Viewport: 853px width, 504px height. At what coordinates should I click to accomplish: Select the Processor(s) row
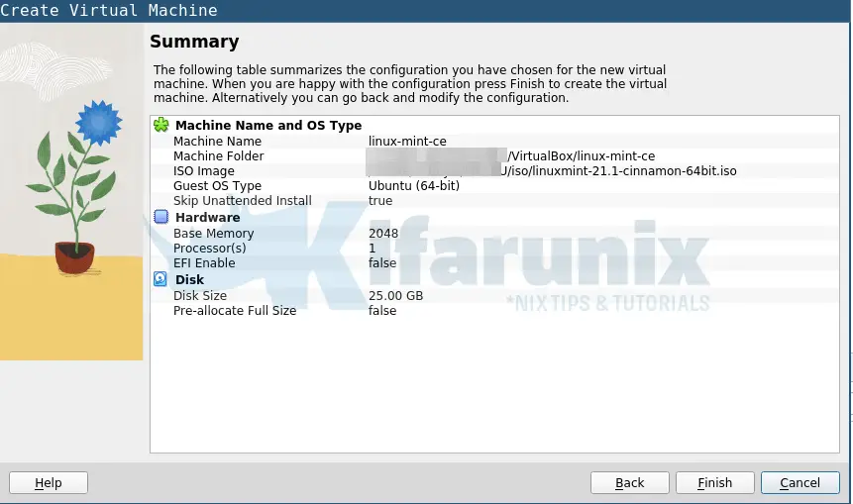209,249
